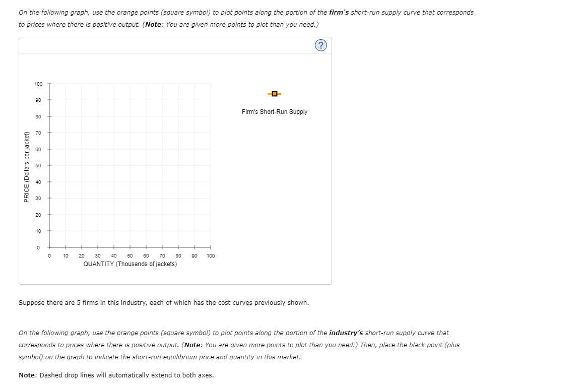588x387 pixels.
Task: Place an orange point at quantity 40, price 50
Action: coord(113,165)
